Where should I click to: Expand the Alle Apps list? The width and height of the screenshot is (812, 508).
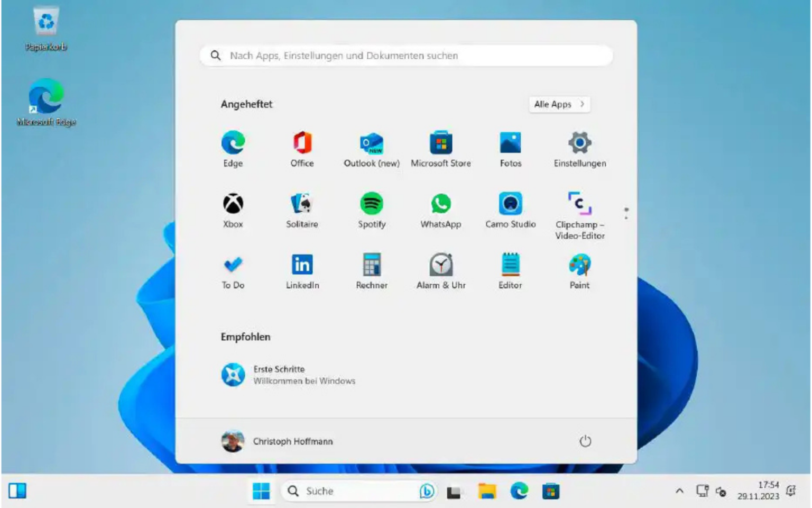point(558,104)
